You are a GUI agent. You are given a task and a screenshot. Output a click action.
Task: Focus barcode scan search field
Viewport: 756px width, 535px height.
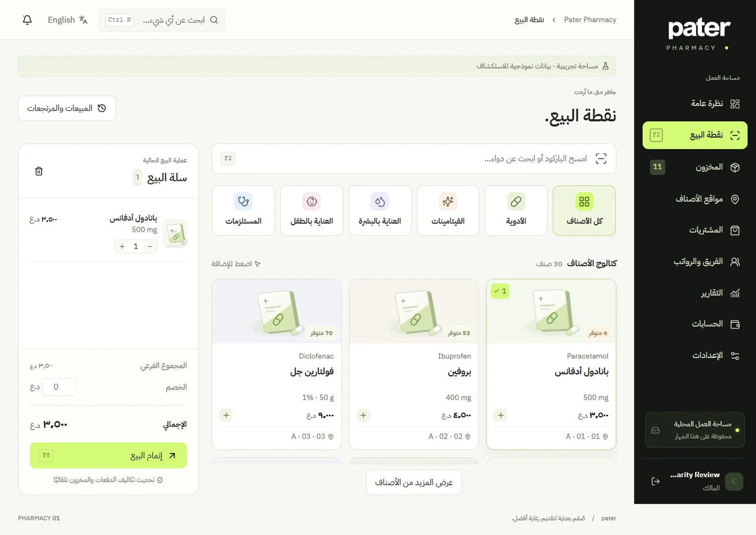point(414,159)
